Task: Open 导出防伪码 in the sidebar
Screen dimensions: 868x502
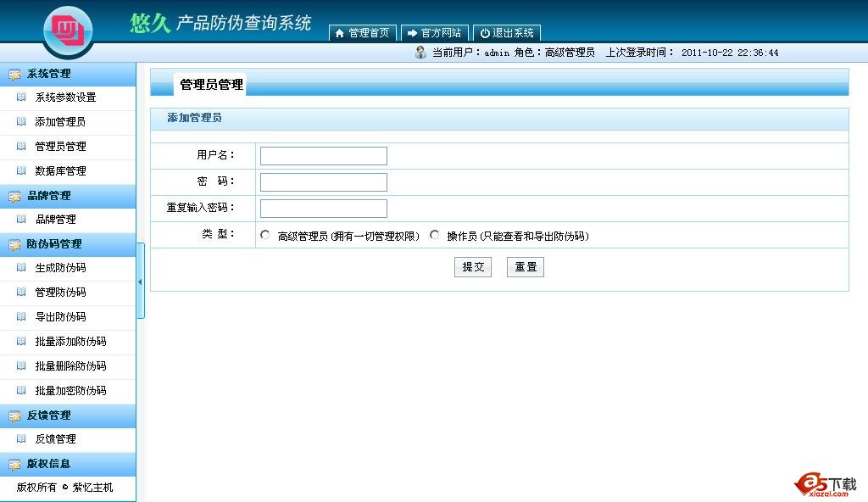Action: (60, 317)
